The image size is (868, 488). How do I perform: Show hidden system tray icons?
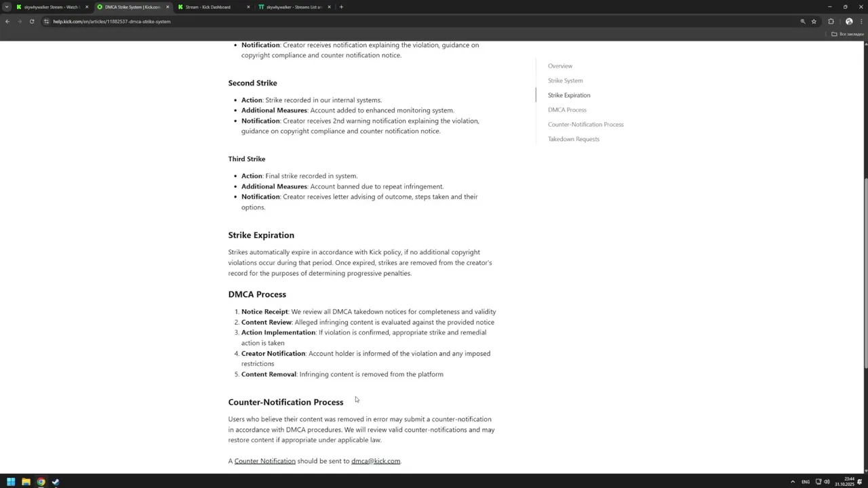point(793,482)
